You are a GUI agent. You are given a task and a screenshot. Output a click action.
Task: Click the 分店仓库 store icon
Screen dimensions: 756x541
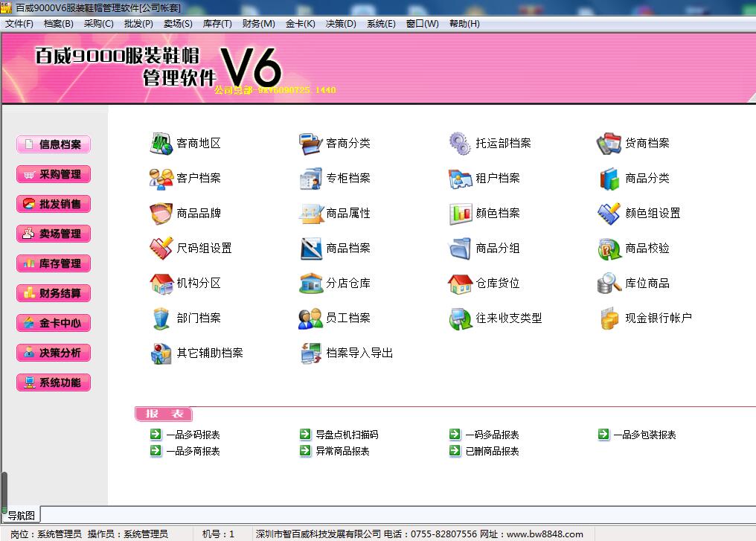pyautogui.click(x=310, y=284)
